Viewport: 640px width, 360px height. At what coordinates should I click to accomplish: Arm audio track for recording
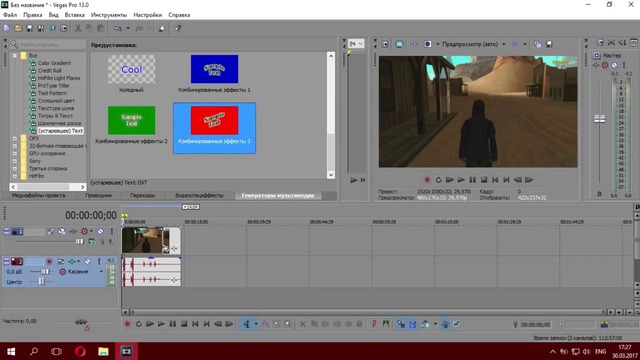49,261
